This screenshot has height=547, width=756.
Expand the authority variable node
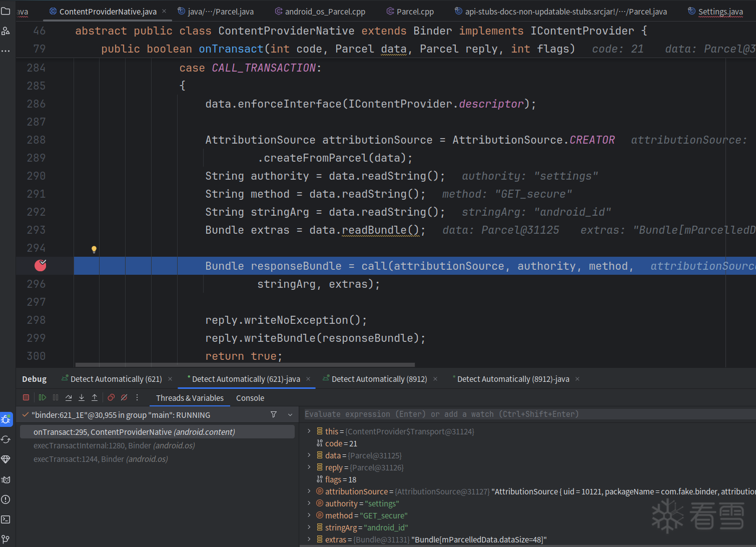point(309,503)
